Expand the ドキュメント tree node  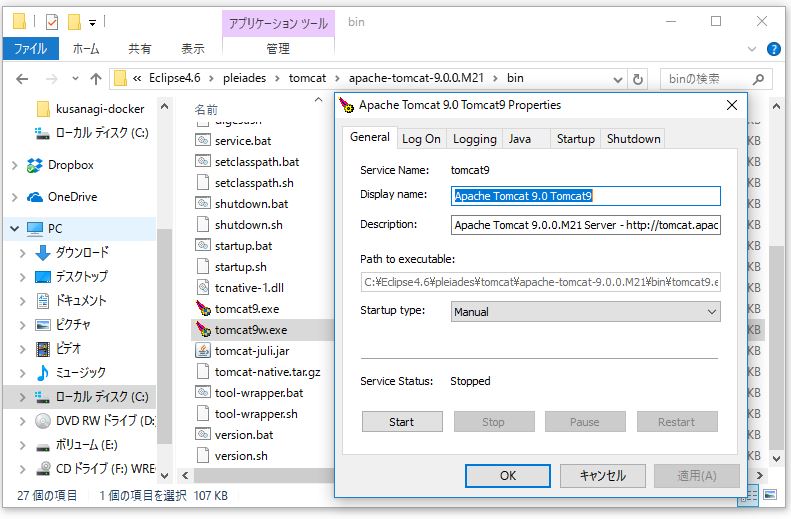click(22, 301)
